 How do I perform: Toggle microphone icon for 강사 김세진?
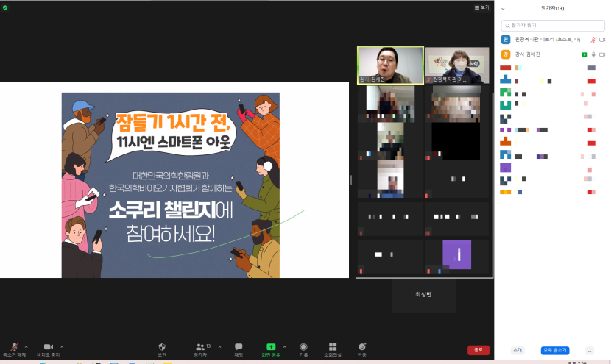point(593,54)
